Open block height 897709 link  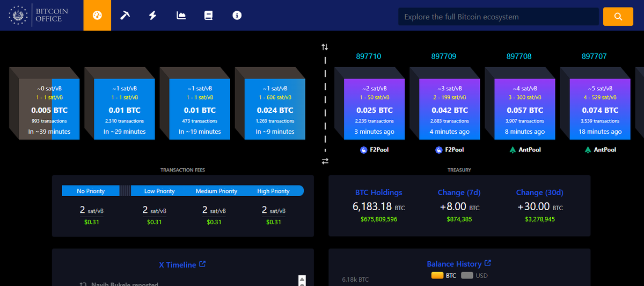coord(444,56)
